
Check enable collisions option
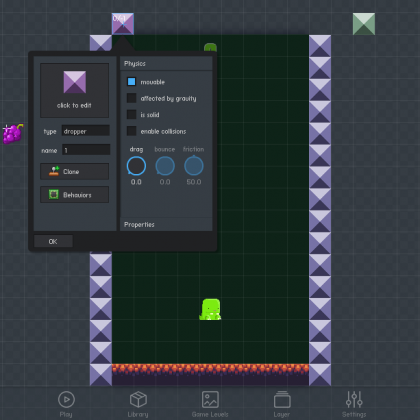(x=131, y=131)
